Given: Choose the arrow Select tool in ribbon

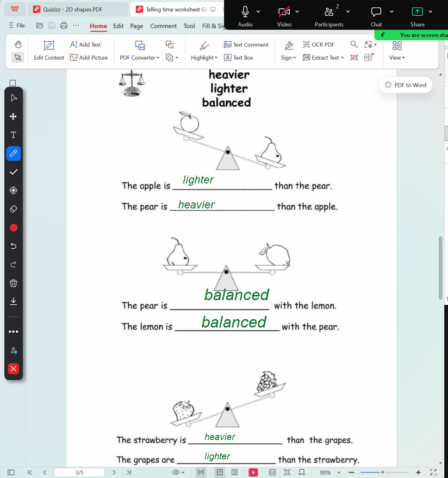Looking at the screenshot, I should tap(18, 57).
